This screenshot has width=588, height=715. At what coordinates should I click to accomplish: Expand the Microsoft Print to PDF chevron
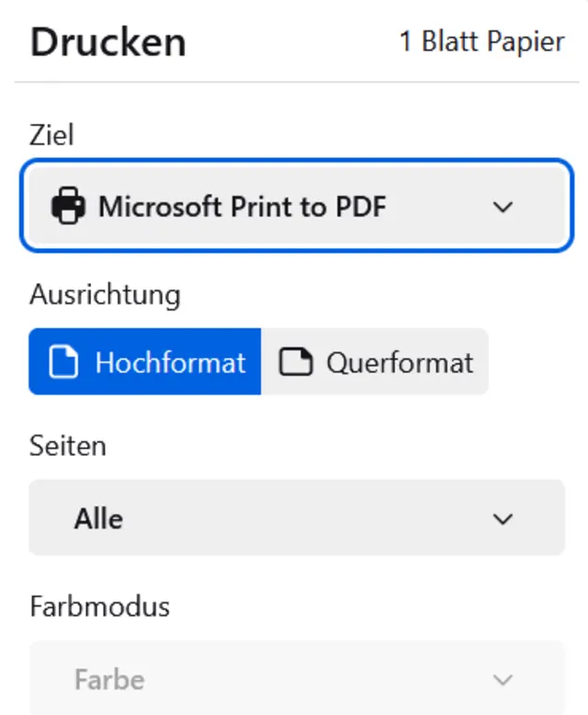click(503, 207)
